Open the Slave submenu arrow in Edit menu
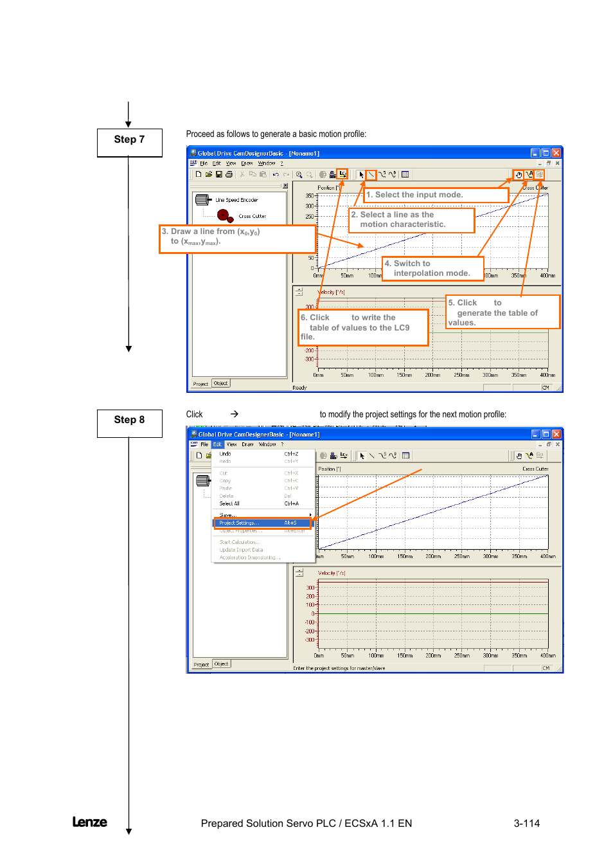This screenshot has width=613, height=868. (310, 515)
